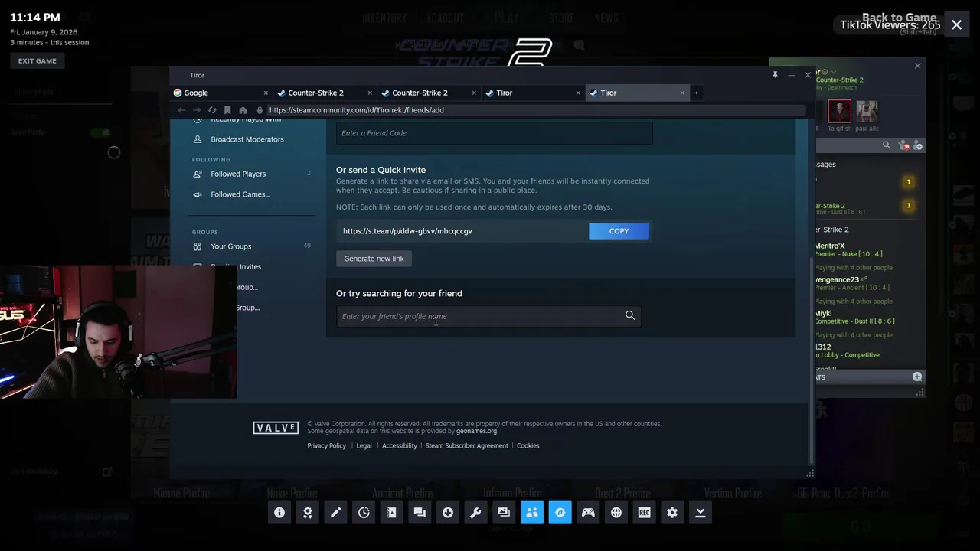Open the Legal footer link
The image size is (980, 551).
point(364,445)
